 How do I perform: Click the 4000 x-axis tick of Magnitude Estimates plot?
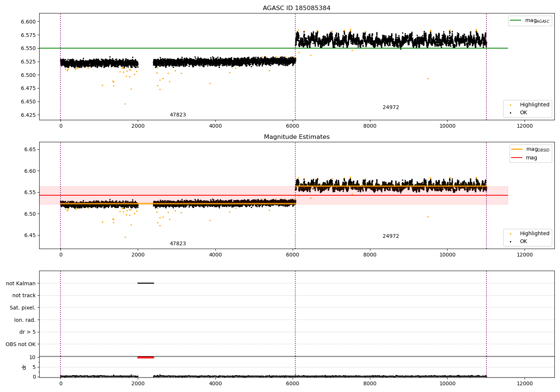215,255
